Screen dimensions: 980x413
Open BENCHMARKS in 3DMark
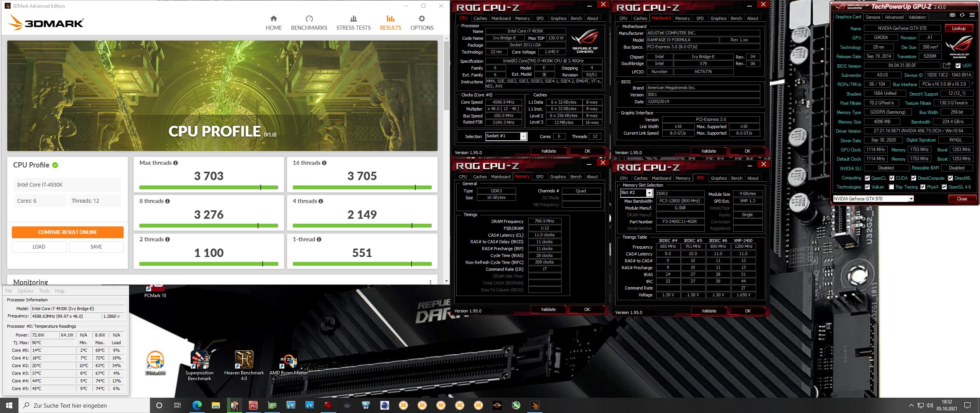tap(309, 23)
